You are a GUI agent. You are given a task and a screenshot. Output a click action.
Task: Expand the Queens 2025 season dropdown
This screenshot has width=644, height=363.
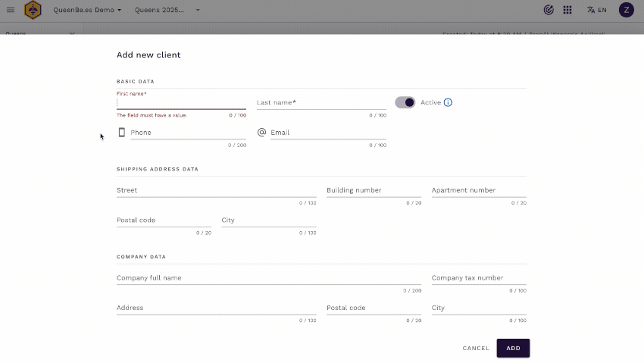167,10
